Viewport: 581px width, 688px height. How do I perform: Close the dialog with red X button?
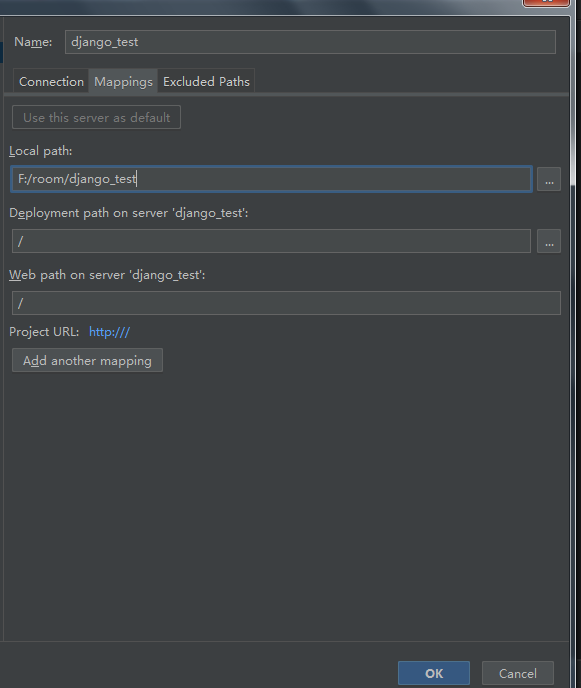(546, 3)
